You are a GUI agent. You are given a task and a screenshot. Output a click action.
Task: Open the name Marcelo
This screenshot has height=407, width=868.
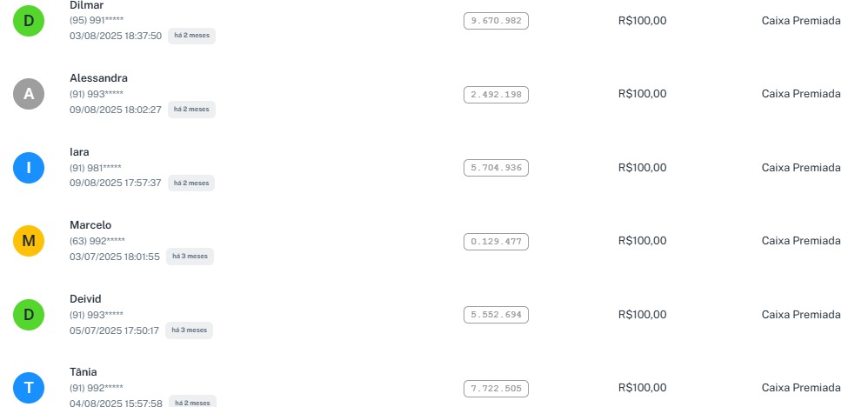pyautogui.click(x=90, y=225)
